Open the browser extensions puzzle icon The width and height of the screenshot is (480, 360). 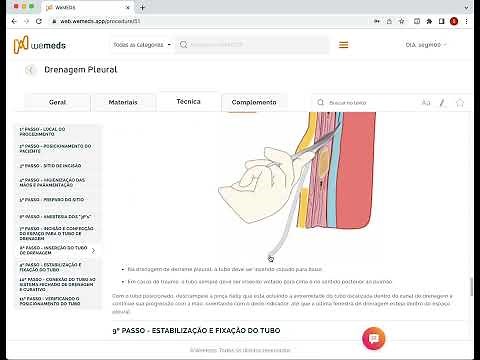[x=429, y=21]
